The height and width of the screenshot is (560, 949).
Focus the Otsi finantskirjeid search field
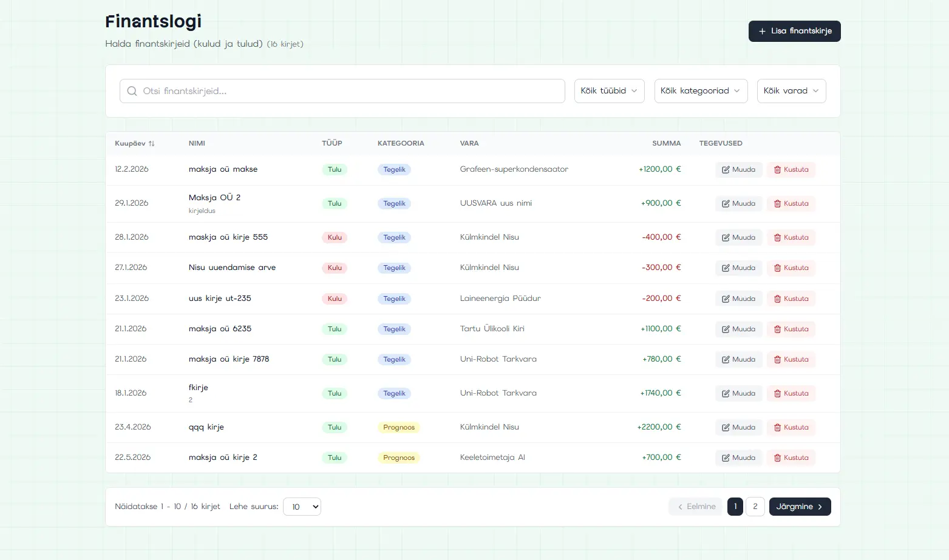tap(342, 91)
